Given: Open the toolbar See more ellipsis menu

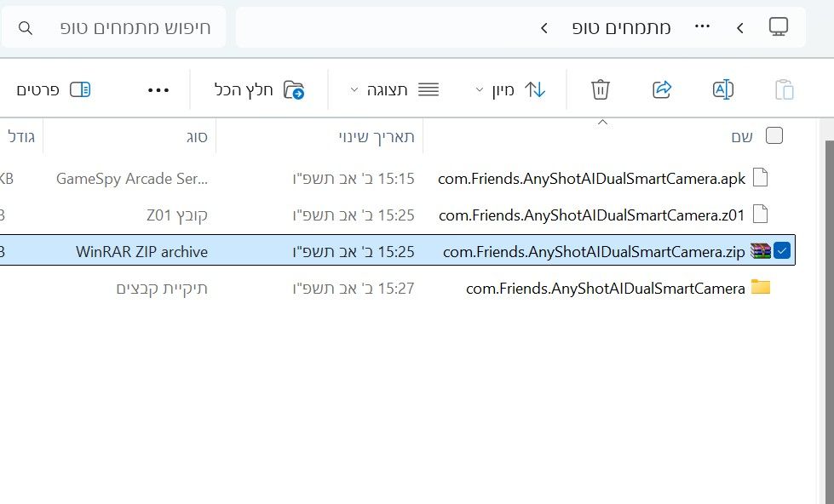Looking at the screenshot, I should click(x=158, y=90).
